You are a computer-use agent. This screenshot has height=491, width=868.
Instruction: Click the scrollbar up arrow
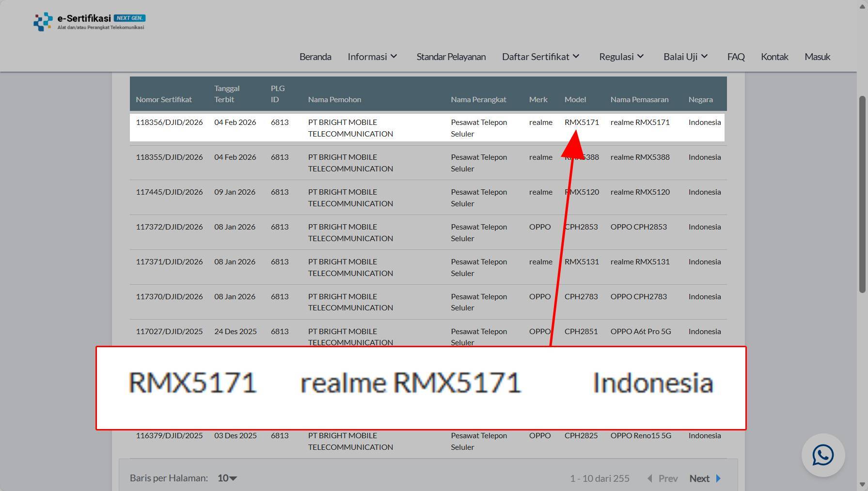coord(862,6)
